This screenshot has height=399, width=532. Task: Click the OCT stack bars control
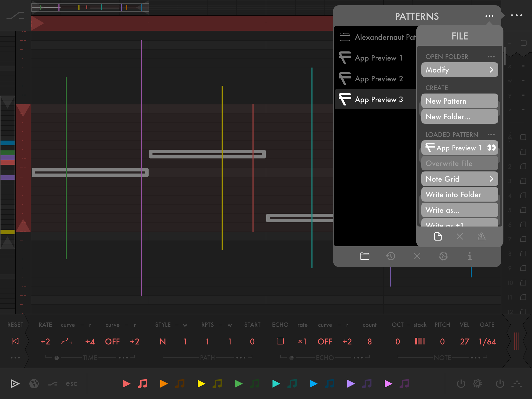coord(420,341)
